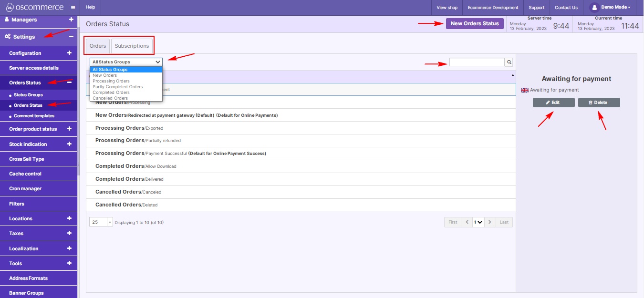
Task: Click the hamburger menu icon beside the logo
Action: click(73, 8)
